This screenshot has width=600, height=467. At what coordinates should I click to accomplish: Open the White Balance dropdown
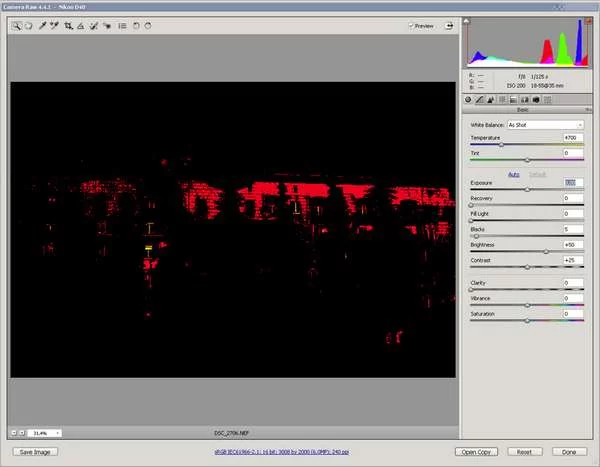pyautogui.click(x=545, y=125)
